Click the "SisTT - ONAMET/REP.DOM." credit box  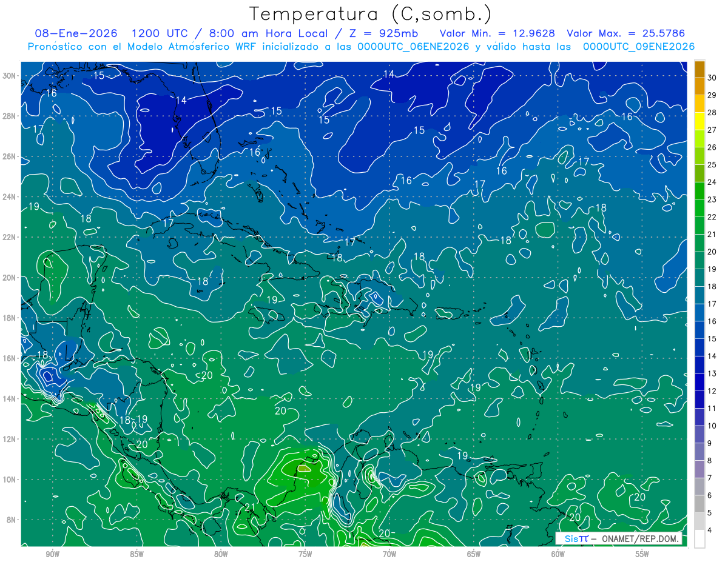coord(618,539)
